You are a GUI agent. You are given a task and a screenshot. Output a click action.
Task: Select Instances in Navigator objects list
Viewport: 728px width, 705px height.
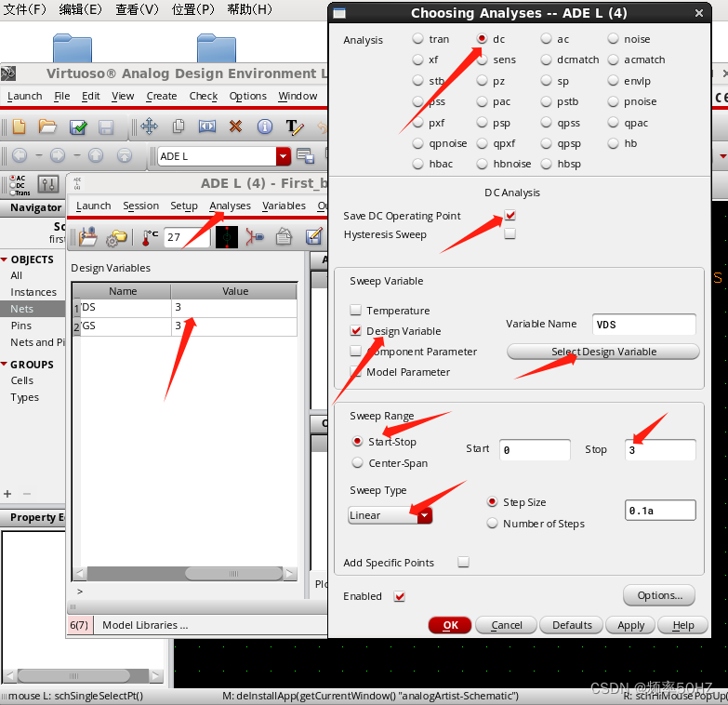click(33, 292)
